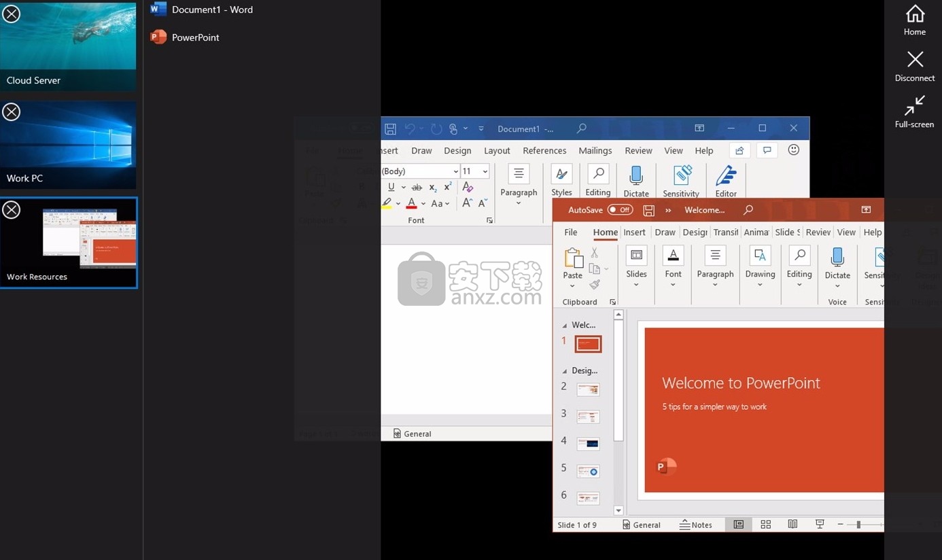Switch to the PowerPoint app entry

[x=185, y=37]
